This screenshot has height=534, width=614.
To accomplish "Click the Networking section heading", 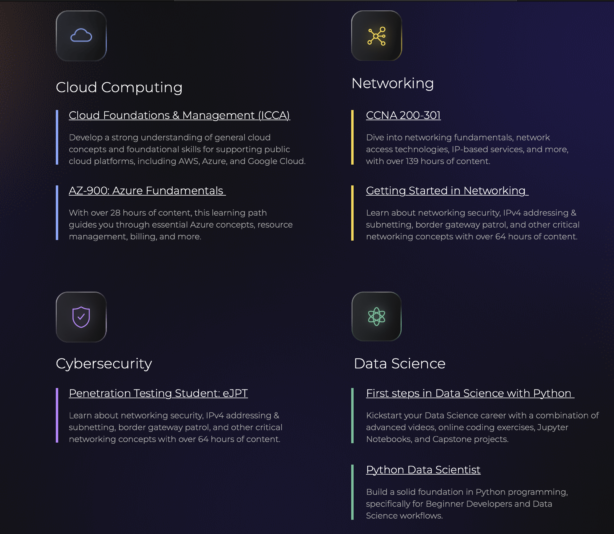I will pos(392,83).
